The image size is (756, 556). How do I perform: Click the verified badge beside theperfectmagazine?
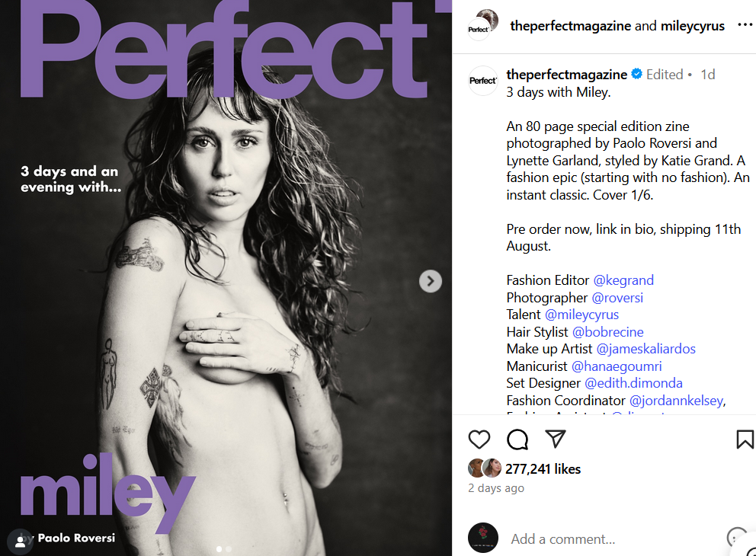click(636, 74)
